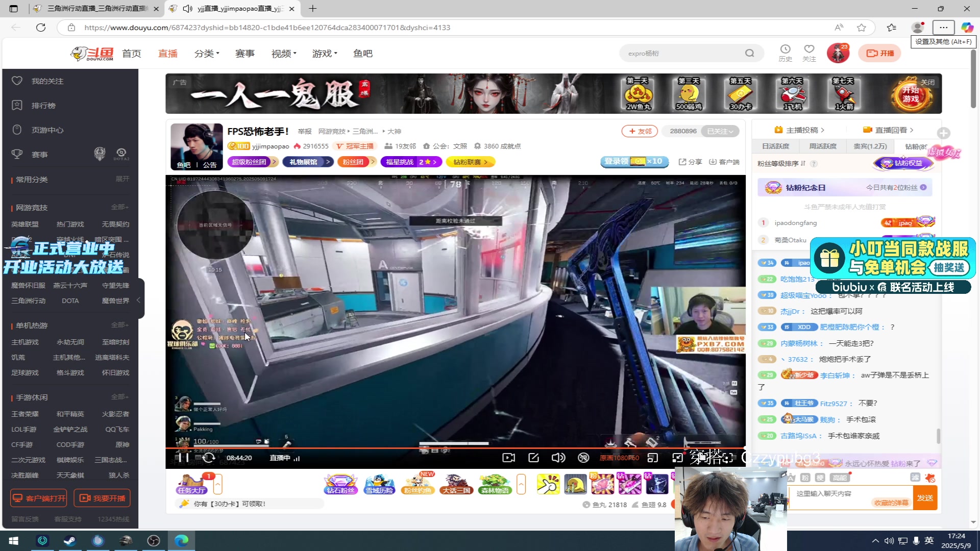This screenshot has width=980, height=551.
Task: Open the 鱼吧 nav item
Action: (x=362, y=53)
